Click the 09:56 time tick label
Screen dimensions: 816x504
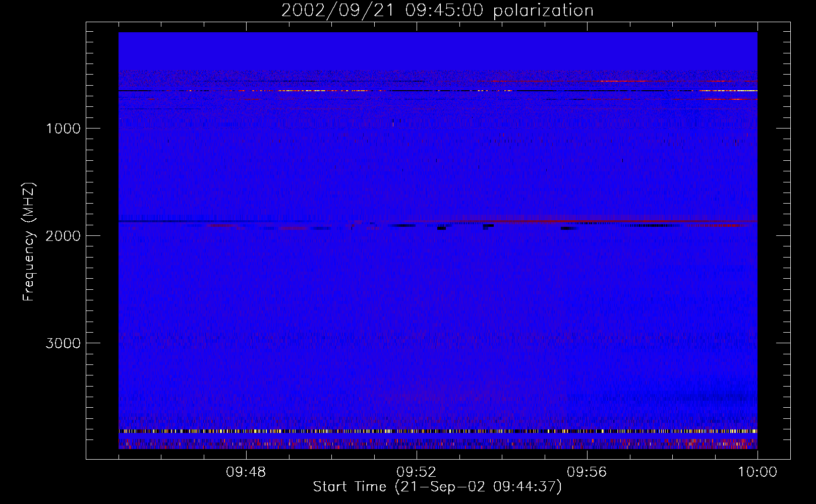[587, 472]
